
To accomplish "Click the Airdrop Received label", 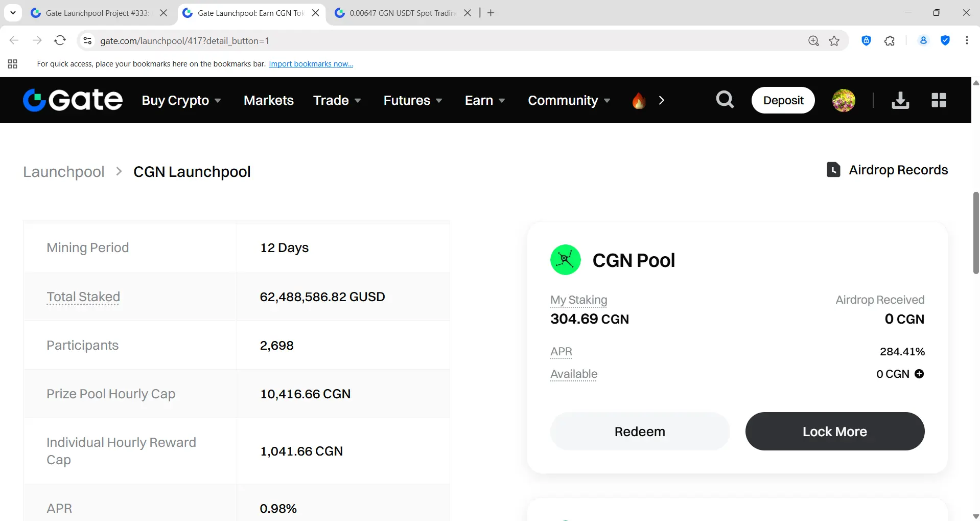I will (880, 300).
